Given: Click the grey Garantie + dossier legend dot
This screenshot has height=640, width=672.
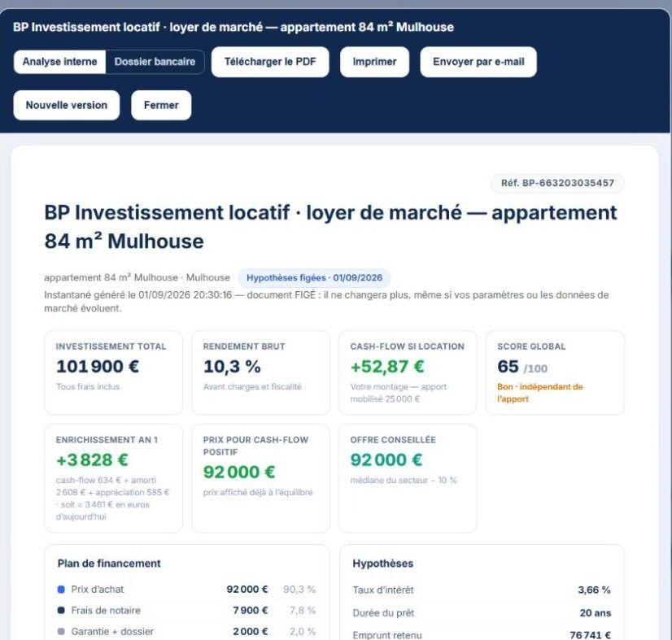Looking at the screenshot, I should (61, 631).
